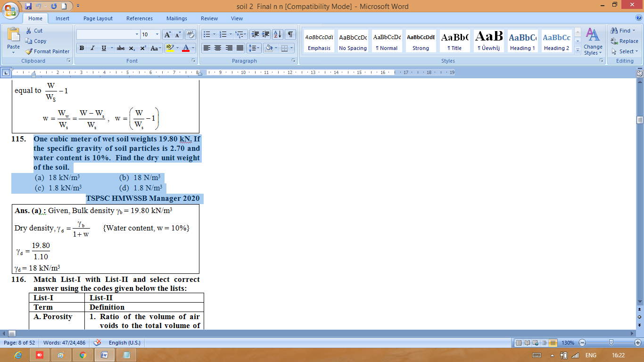Click the tab selector at ruler corner
644x362 pixels.
click(5, 73)
